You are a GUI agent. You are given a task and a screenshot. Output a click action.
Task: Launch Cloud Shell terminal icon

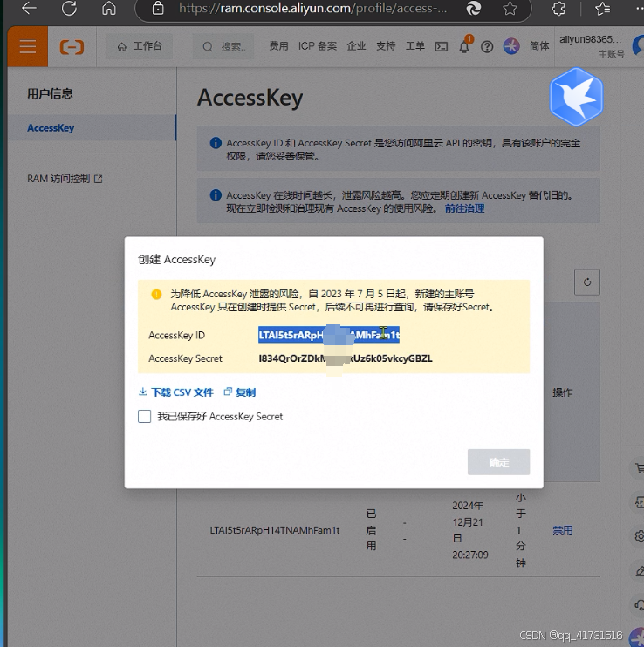pyautogui.click(x=442, y=47)
